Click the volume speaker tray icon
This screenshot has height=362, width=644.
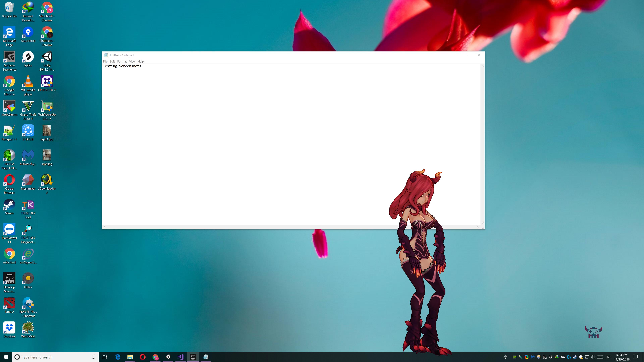tap(593, 357)
